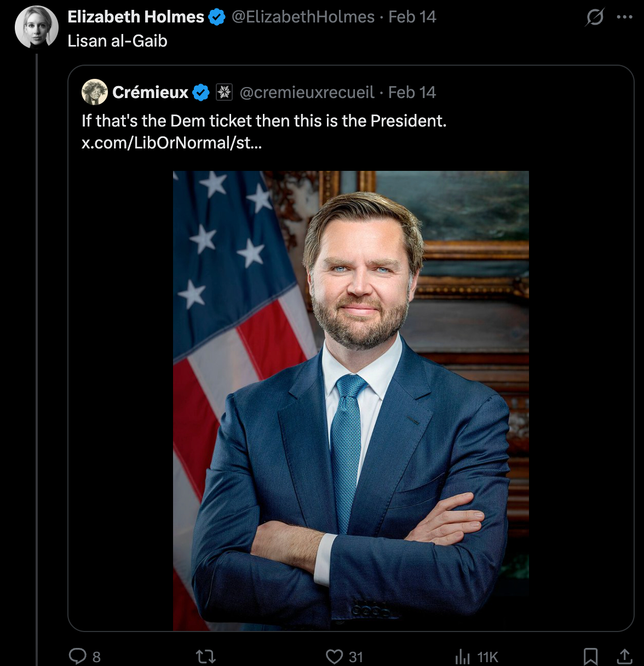Viewport: 644px width, 666px height.
Task: Open the main tweet's Feb 14 timestamp
Action: tap(412, 17)
